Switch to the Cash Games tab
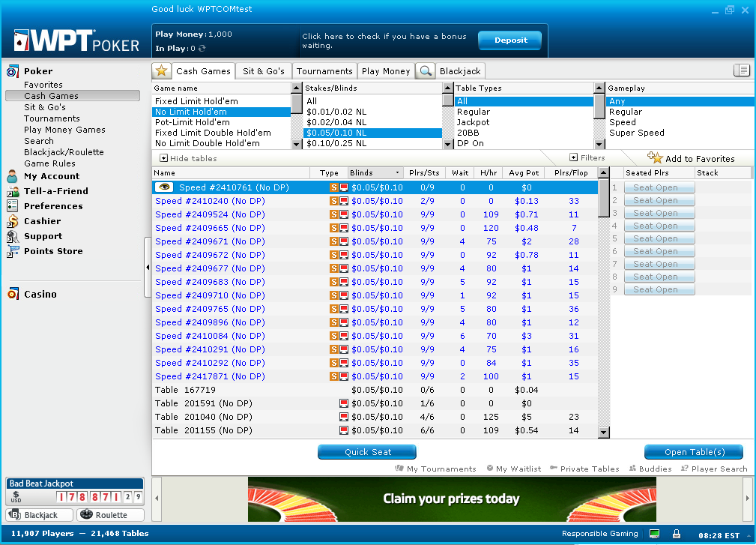 204,71
